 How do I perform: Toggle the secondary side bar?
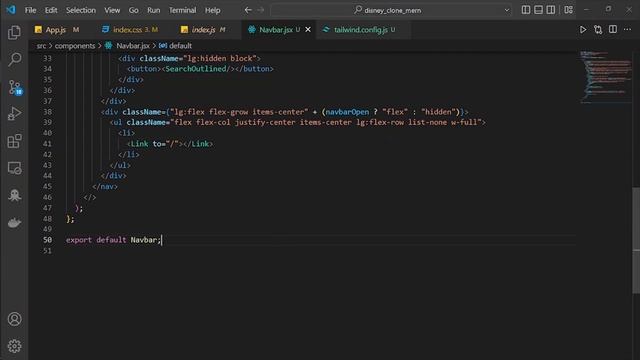[x=551, y=10]
